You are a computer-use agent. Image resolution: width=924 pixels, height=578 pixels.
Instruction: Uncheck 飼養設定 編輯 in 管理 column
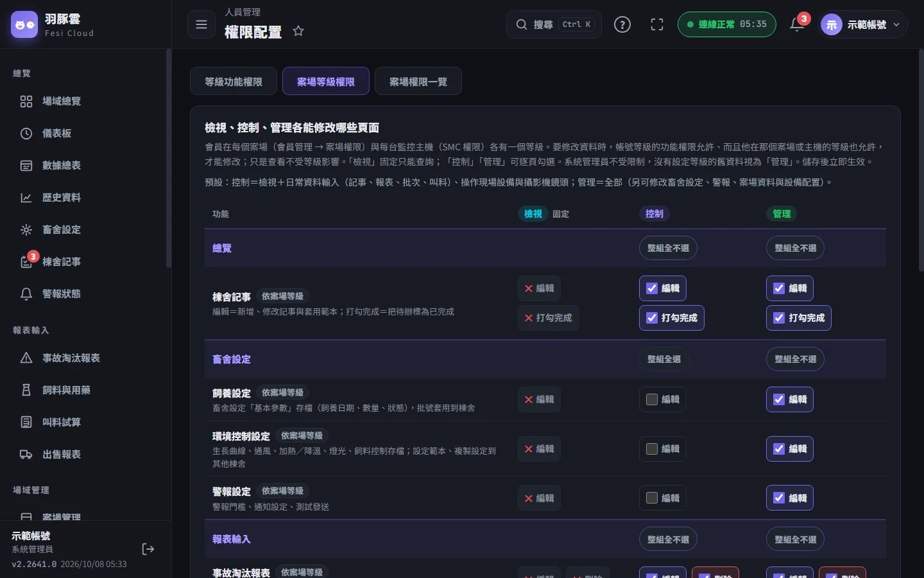790,399
